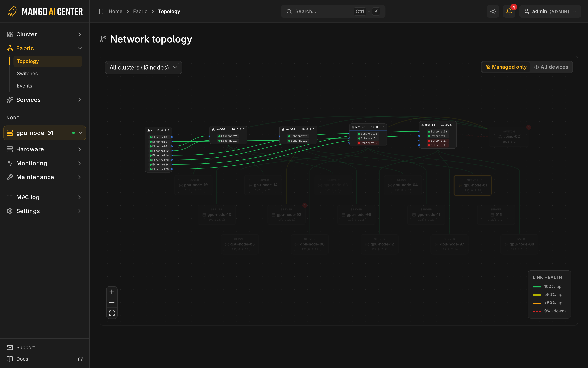Click the Maintenance wrench icon
The height and width of the screenshot is (368, 588).
click(x=10, y=177)
